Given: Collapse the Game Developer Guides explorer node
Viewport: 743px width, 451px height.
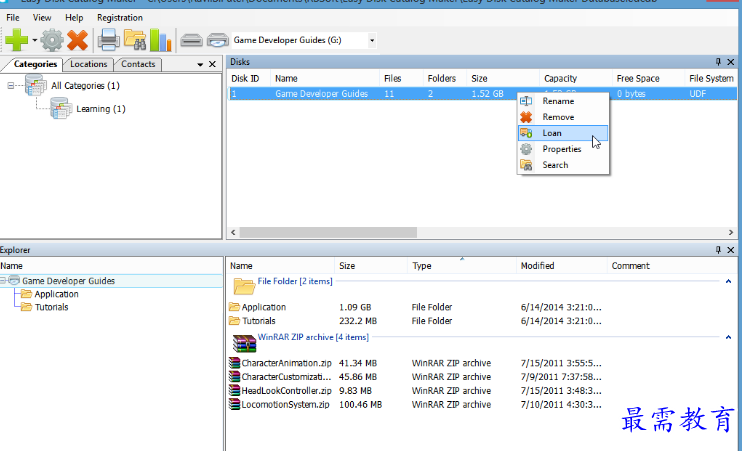Looking at the screenshot, I should (3, 281).
